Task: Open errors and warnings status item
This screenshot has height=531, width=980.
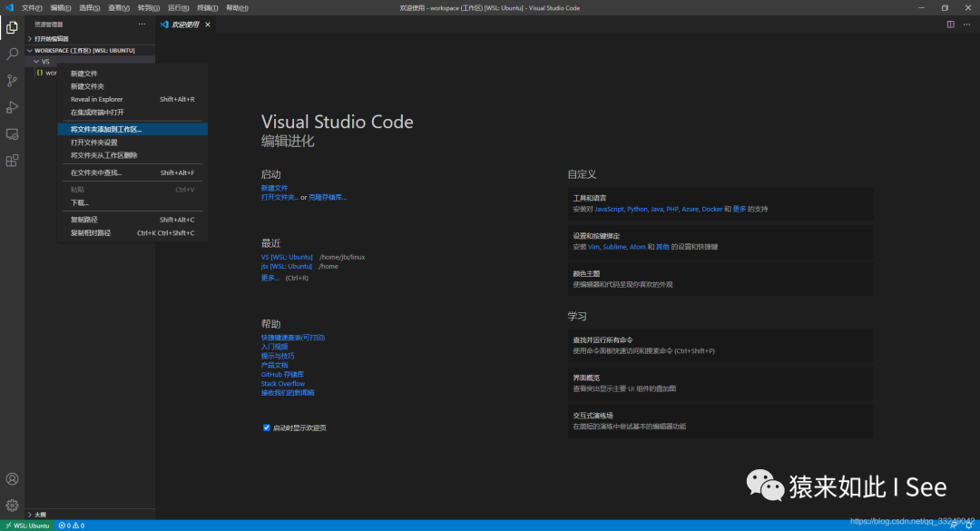Action: pos(72,526)
